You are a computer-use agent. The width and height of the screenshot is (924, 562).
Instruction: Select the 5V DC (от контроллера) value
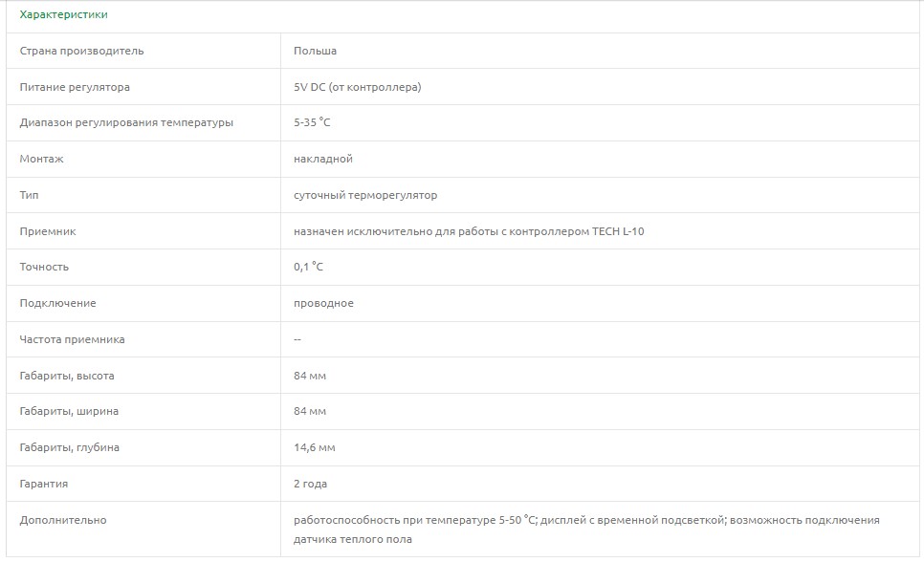pos(357,87)
